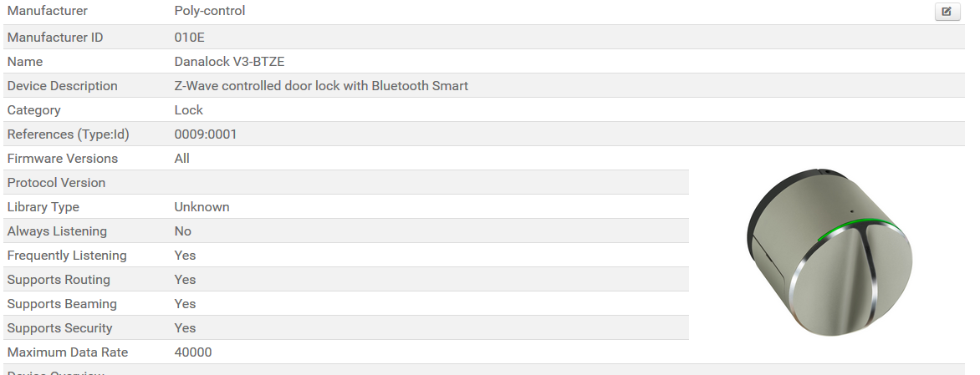Image resolution: width=980 pixels, height=375 pixels.
Task: Select the Maximum Data Rate value 40000
Action: pyautogui.click(x=193, y=352)
